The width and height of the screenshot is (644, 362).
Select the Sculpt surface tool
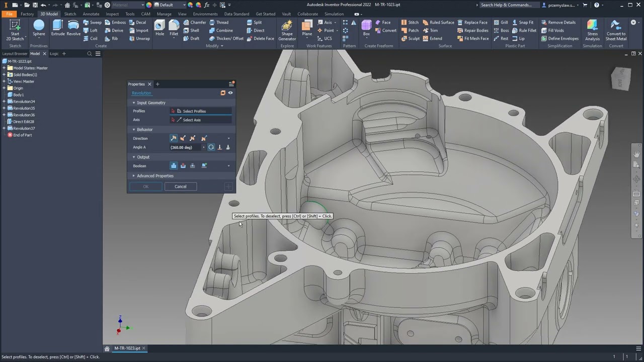point(410,38)
